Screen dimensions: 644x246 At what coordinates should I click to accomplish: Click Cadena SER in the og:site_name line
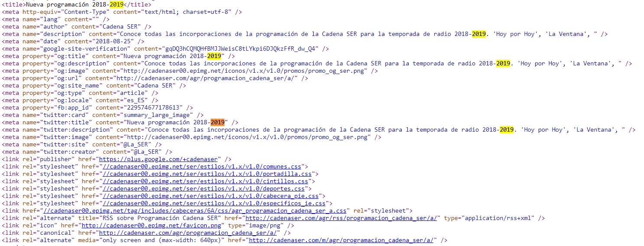156,85
